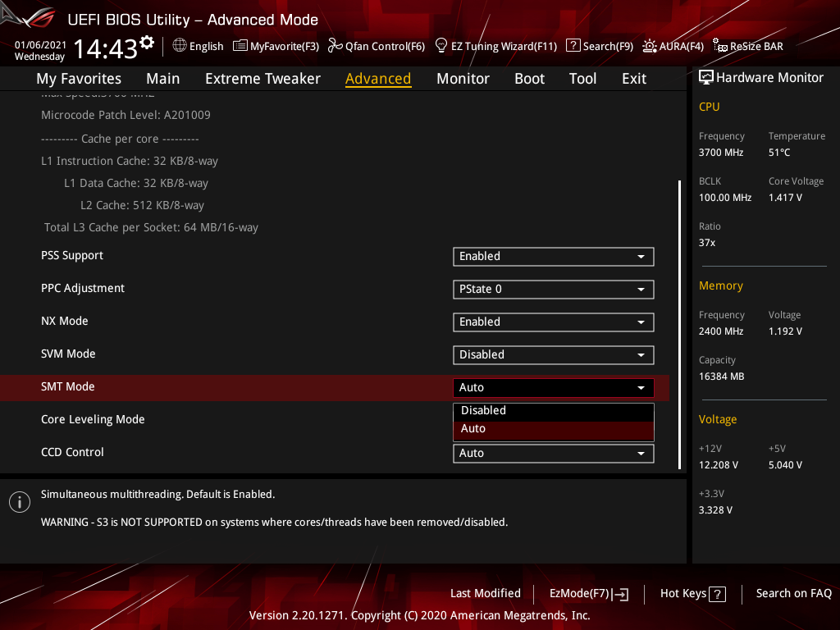Click the 14:43 clock display
This screenshot has width=840, height=630.
point(106,49)
